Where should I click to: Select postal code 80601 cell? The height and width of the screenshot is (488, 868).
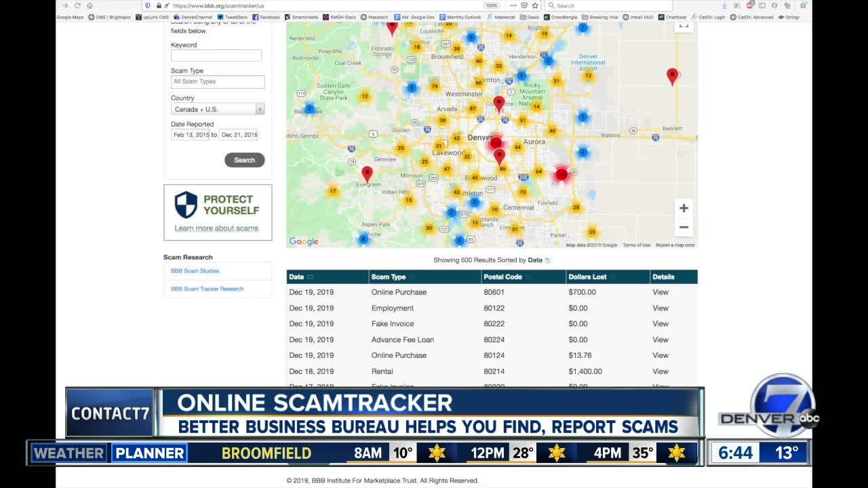(494, 292)
